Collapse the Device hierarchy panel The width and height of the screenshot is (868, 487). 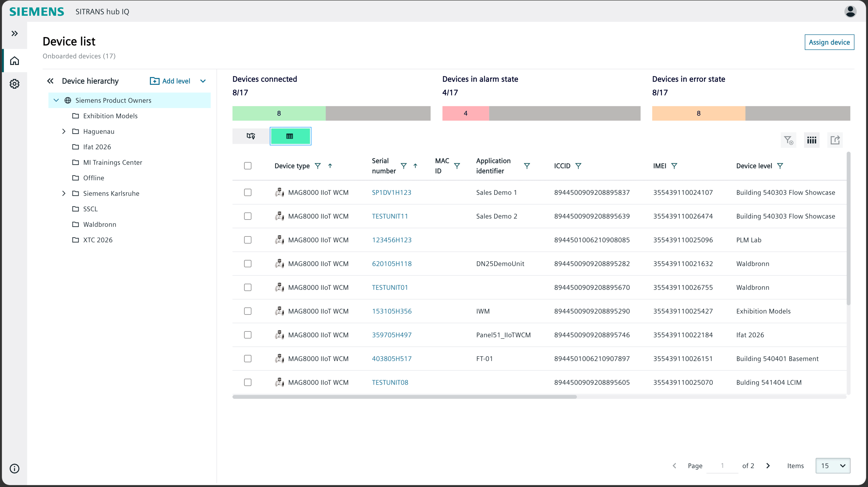[x=50, y=81]
